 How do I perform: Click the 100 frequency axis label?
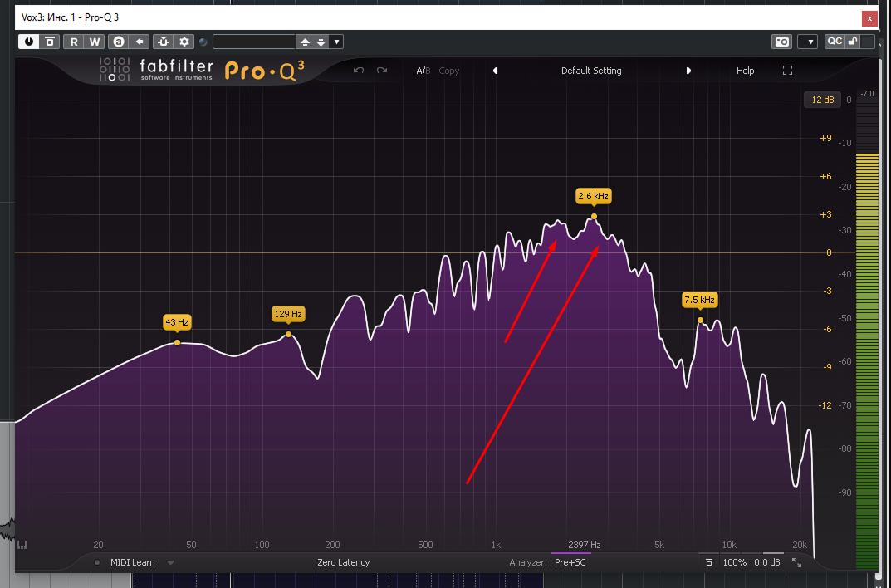click(262, 545)
